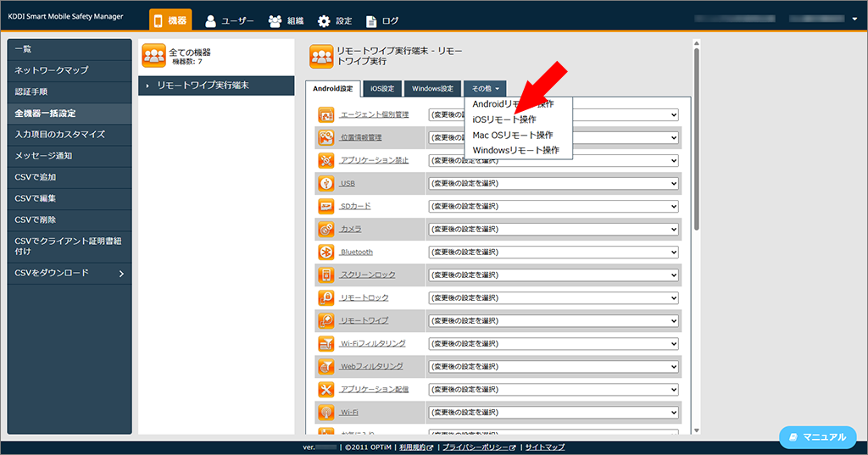Open the Bluetooth setting dropdown
This screenshot has height=455, width=868.
[x=554, y=252]
